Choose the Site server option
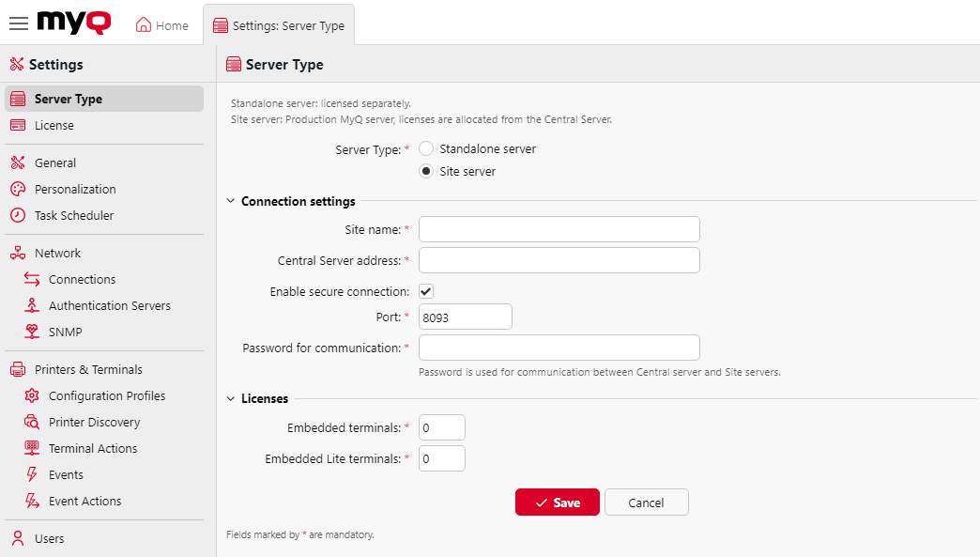This screenshot has width=980, height=557. pos(426,171)
